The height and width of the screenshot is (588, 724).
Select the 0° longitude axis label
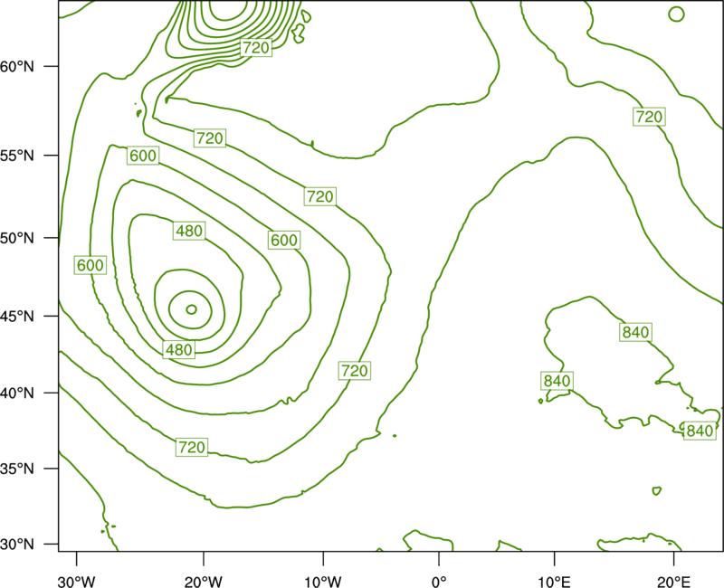click(x=439, y=582)
